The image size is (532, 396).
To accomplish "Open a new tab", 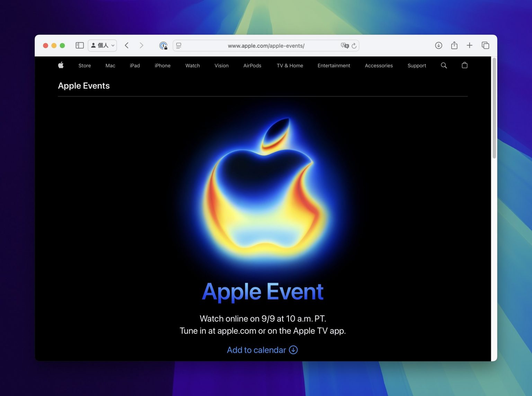I will click(469, 45).
